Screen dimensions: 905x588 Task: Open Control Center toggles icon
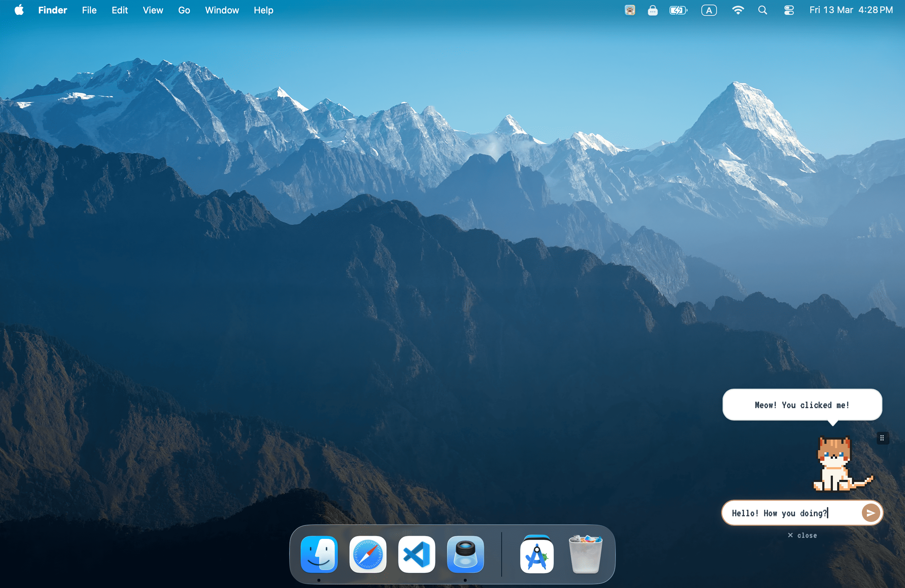click(x=789, y=10)
